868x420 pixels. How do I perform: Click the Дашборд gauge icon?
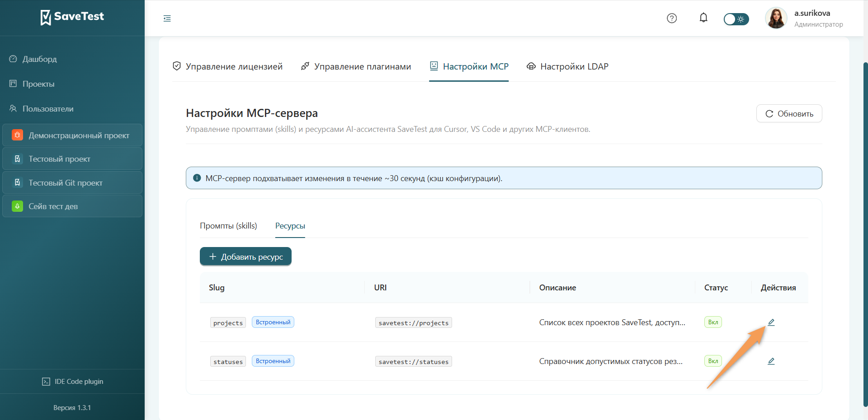coord(13,59)
